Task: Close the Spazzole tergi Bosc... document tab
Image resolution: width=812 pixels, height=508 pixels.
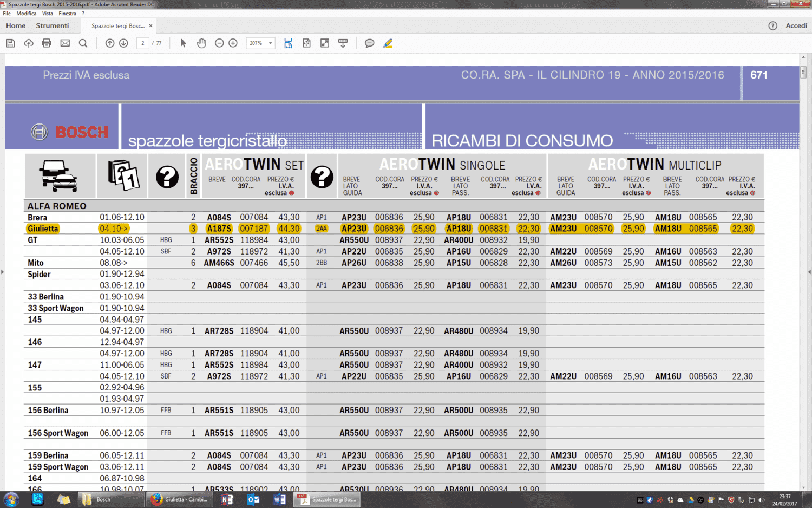Action: (x=150, y=26)
